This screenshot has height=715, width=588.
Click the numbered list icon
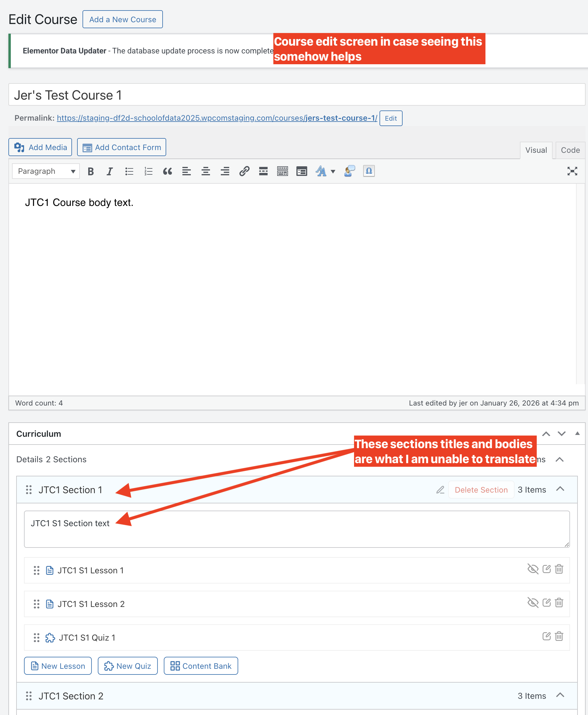pyautogui.click(x=148, y=171)
